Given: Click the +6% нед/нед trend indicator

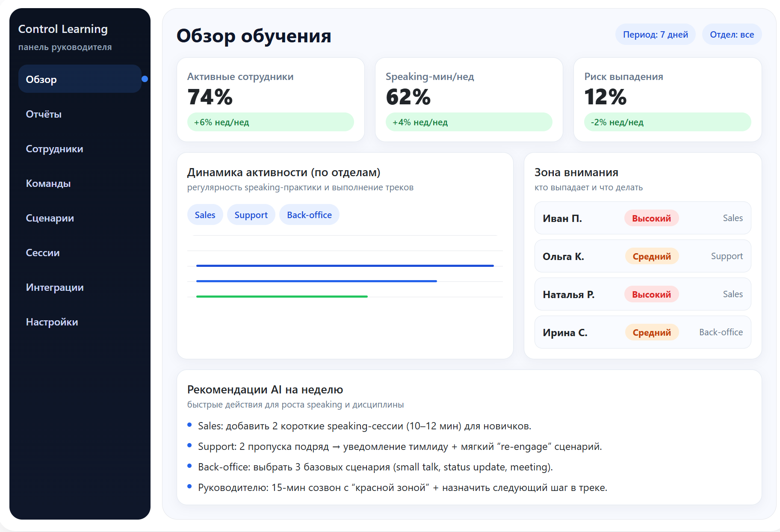Looking at the screenshot, I should click(271, 122).
